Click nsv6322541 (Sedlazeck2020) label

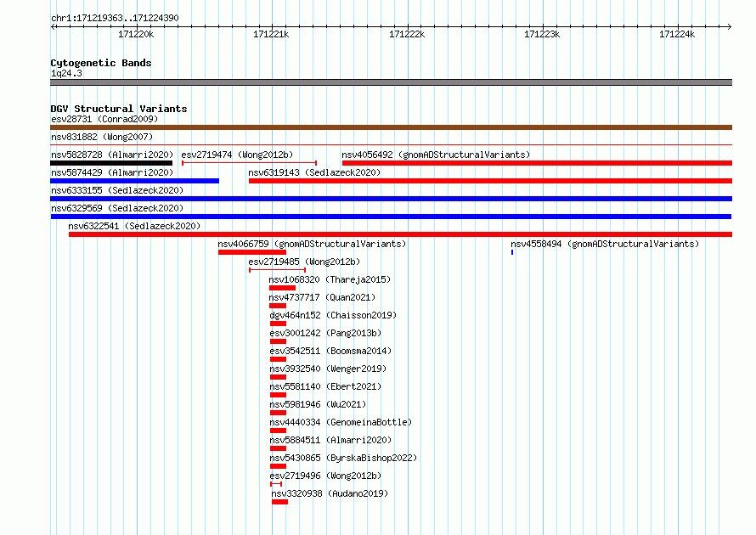pos(134,226)
